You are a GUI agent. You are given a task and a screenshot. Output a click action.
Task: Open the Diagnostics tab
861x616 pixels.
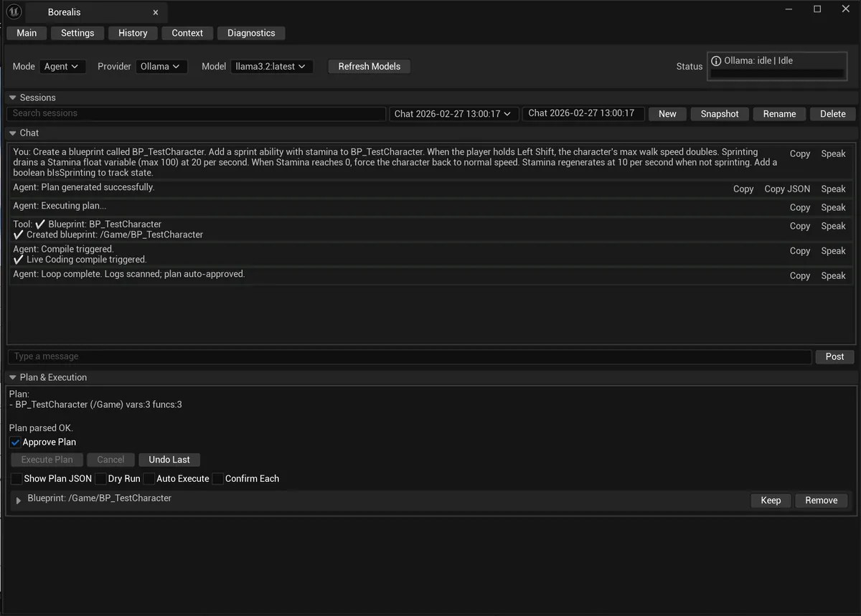point(251,33)
